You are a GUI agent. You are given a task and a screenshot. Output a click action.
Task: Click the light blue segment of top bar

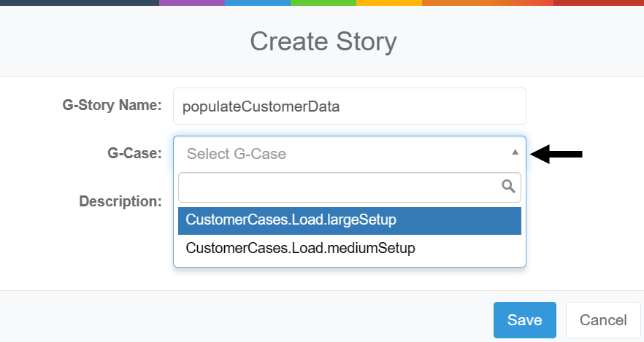click(x=257, y=2)
